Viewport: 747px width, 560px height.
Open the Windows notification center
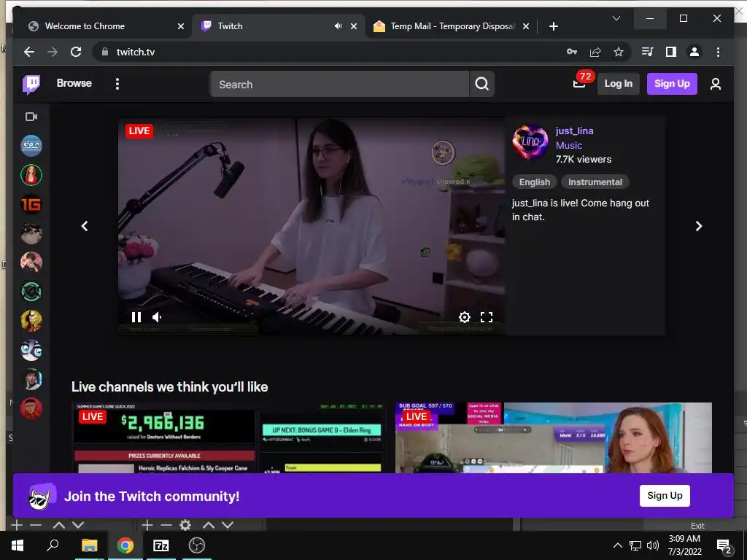tap(723, 545)
